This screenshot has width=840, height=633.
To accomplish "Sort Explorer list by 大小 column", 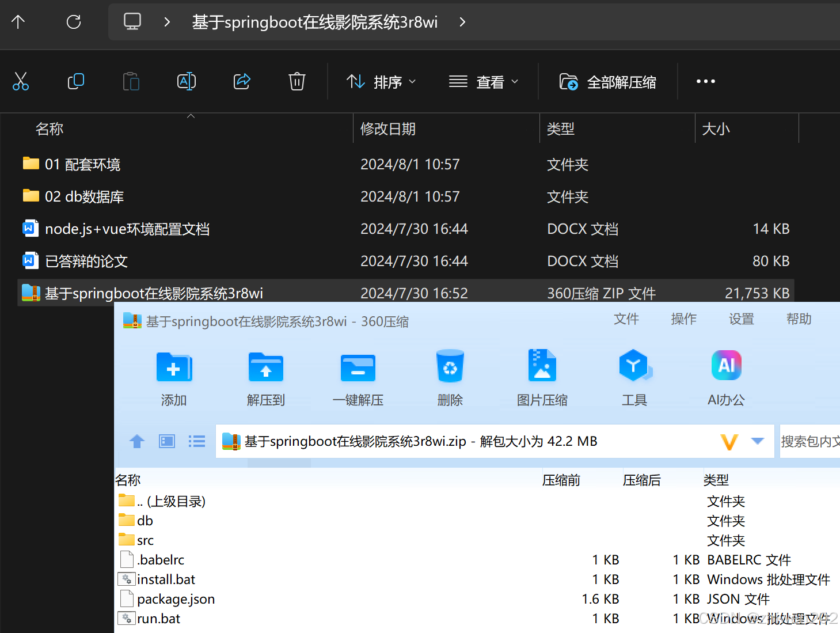I will (x=716, y=129).
